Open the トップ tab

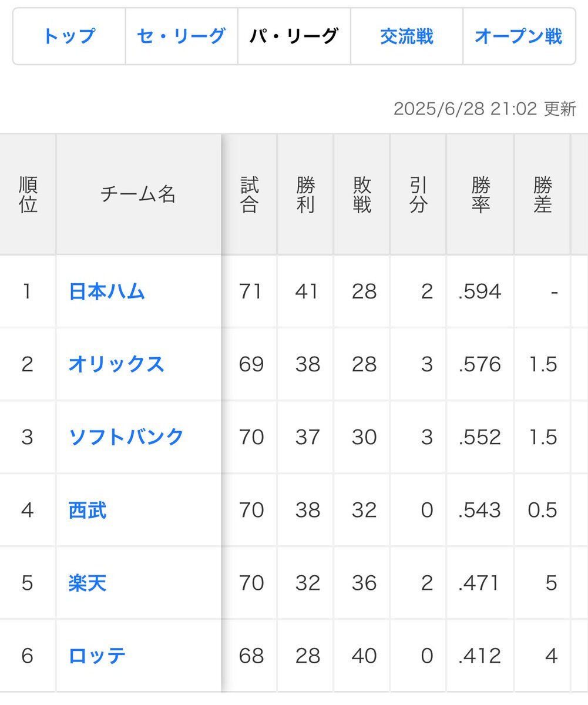pos(69,36)
